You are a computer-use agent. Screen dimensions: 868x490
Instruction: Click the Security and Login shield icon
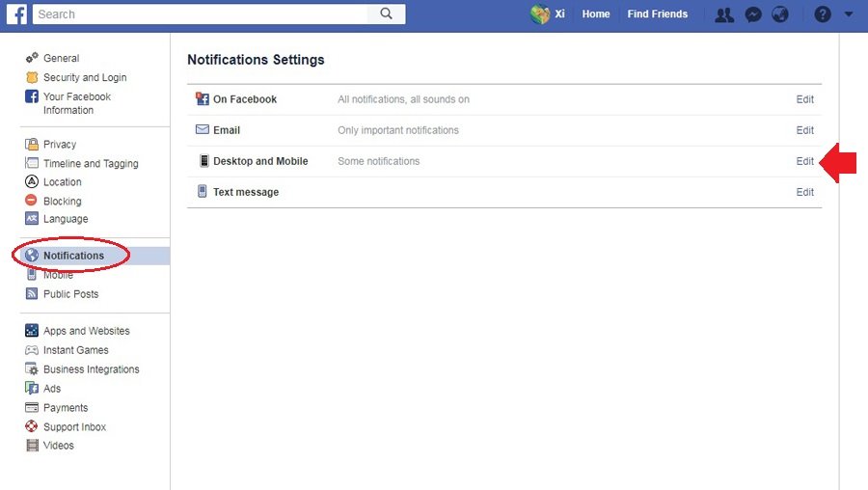click(x=32, y=77)
